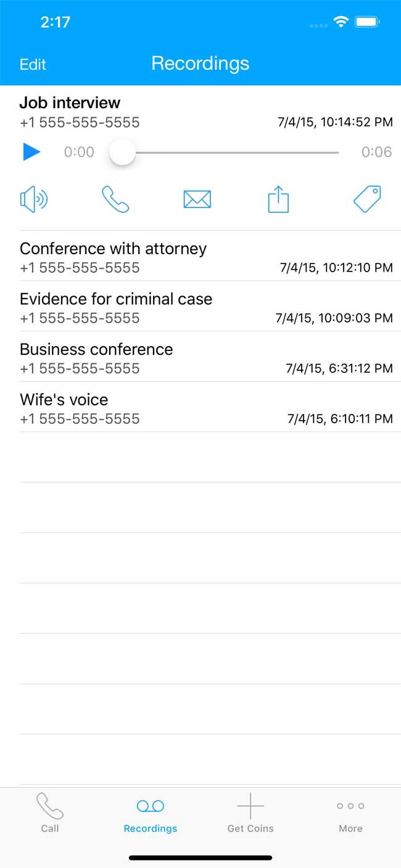Open the More tab
The height and width of the screenshot is (868, 401).
(x=350, y=813)
